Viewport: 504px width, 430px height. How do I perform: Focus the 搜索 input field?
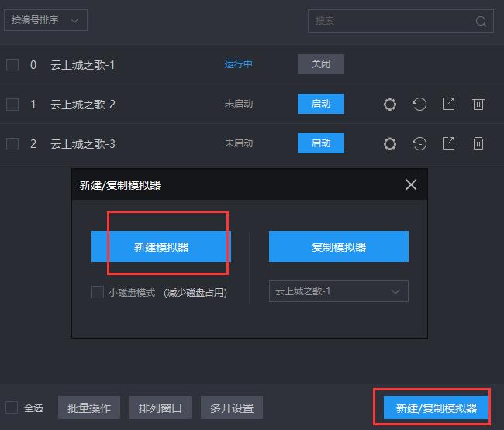coord(401,21)
